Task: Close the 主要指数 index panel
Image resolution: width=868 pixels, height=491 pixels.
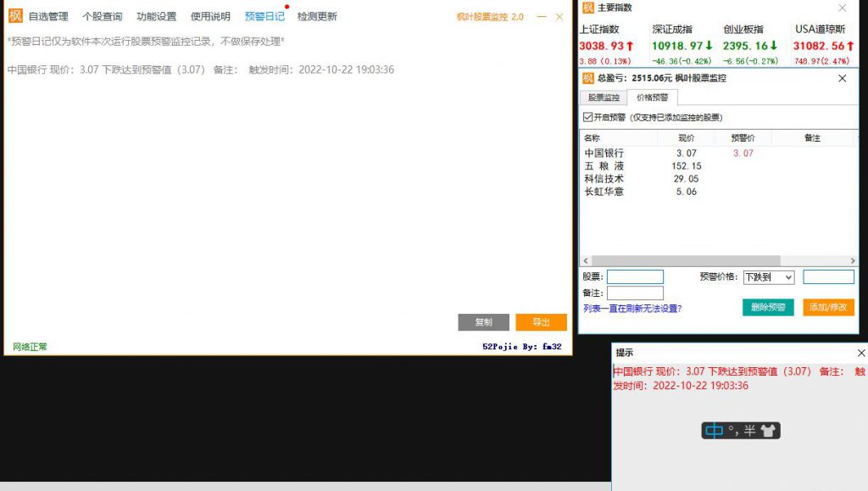Action: coord(842,8)
